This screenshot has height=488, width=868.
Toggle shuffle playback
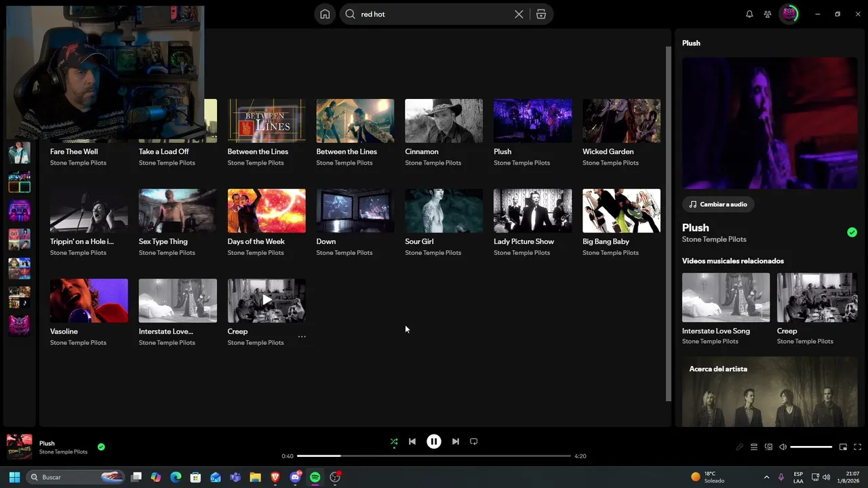[x=394, y=442]
